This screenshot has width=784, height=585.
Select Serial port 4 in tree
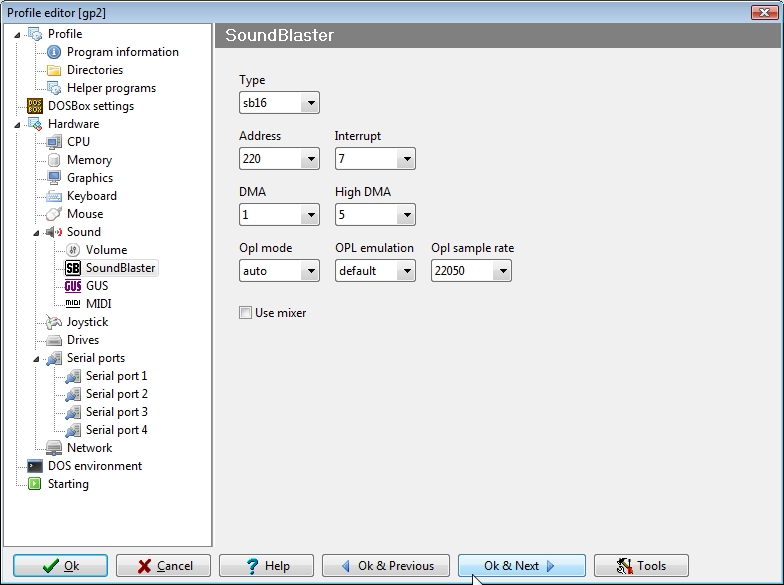pyautogui.click(x=116, y=430)
